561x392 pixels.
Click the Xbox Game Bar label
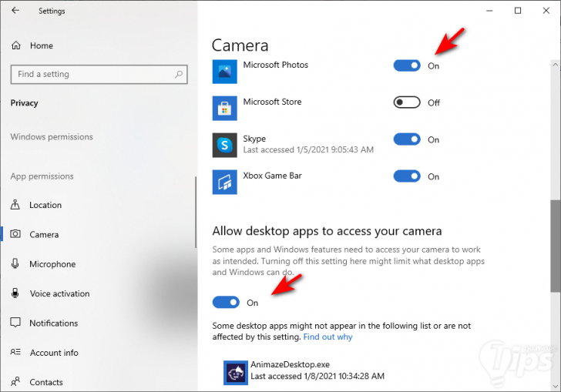(x=272, y=176)
